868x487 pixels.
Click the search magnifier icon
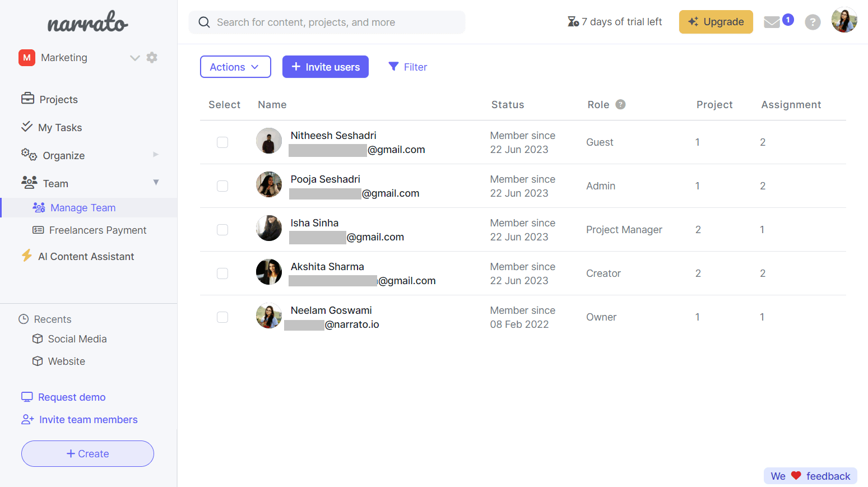205,22
